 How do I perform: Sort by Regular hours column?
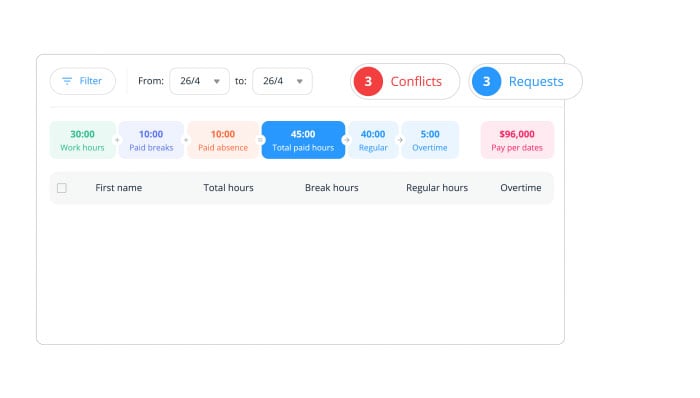(x=437, y=188)
